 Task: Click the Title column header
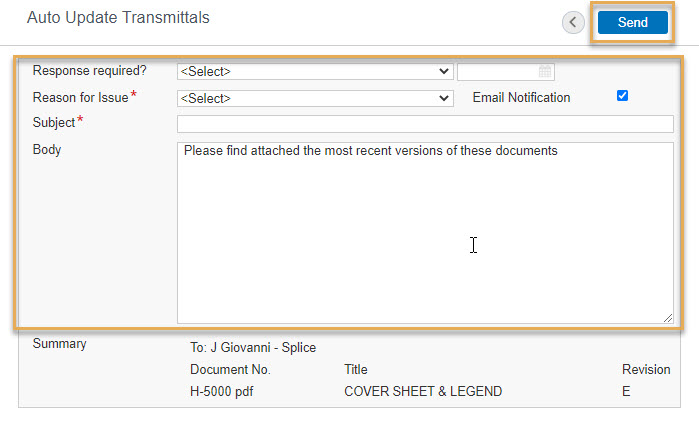(356, 369)
